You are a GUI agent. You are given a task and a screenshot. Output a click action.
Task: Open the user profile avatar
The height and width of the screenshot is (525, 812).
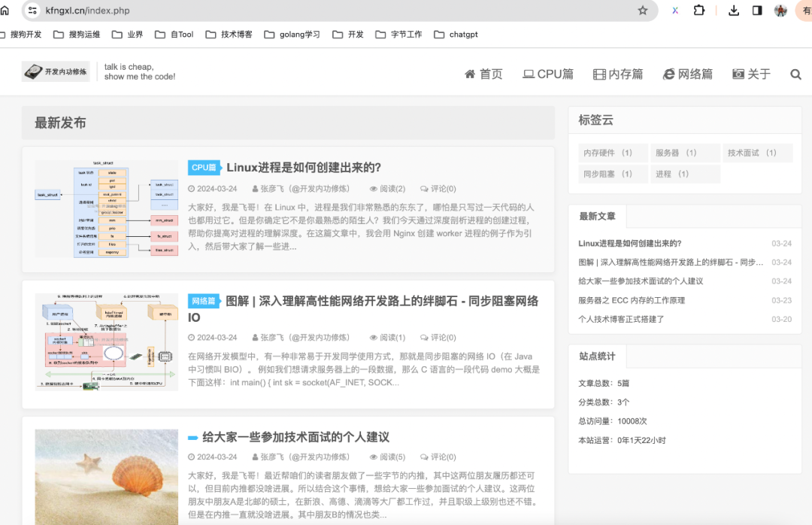pyautogui.click(x=780, y=11)
